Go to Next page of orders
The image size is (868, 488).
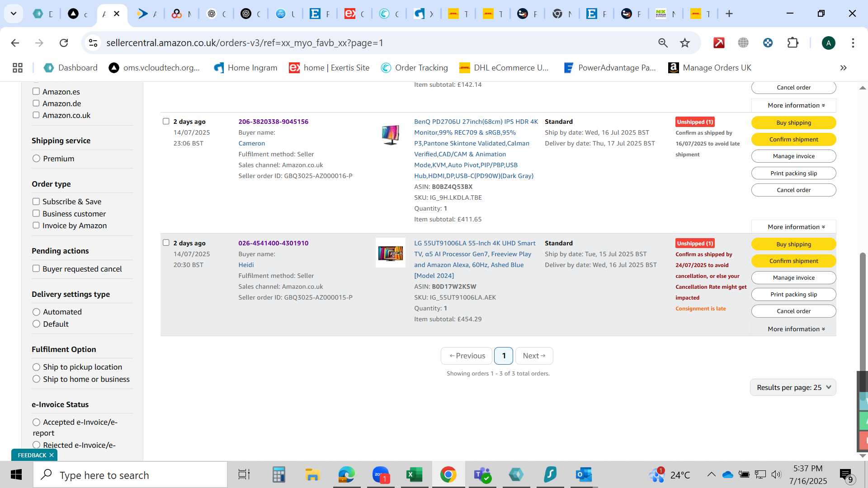534,356
